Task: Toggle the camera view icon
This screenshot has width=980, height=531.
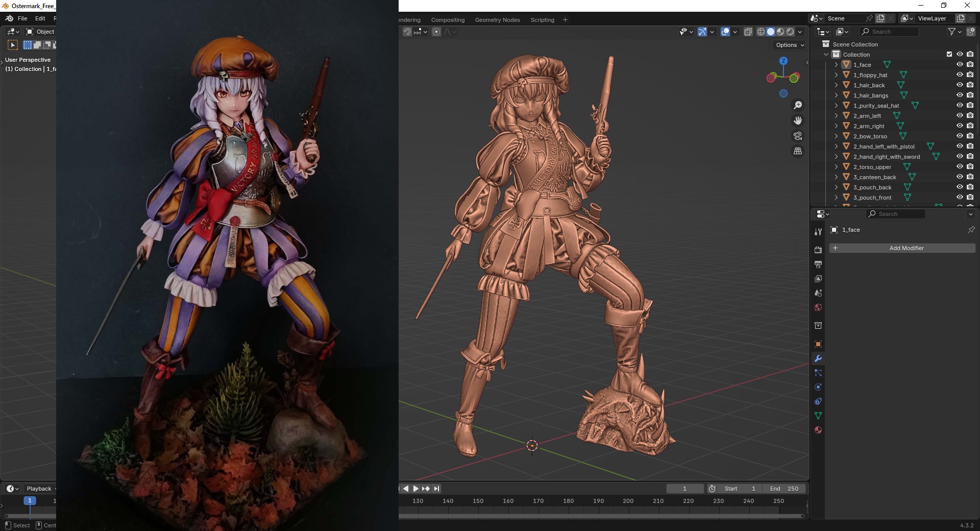Action: pos(798,136)
